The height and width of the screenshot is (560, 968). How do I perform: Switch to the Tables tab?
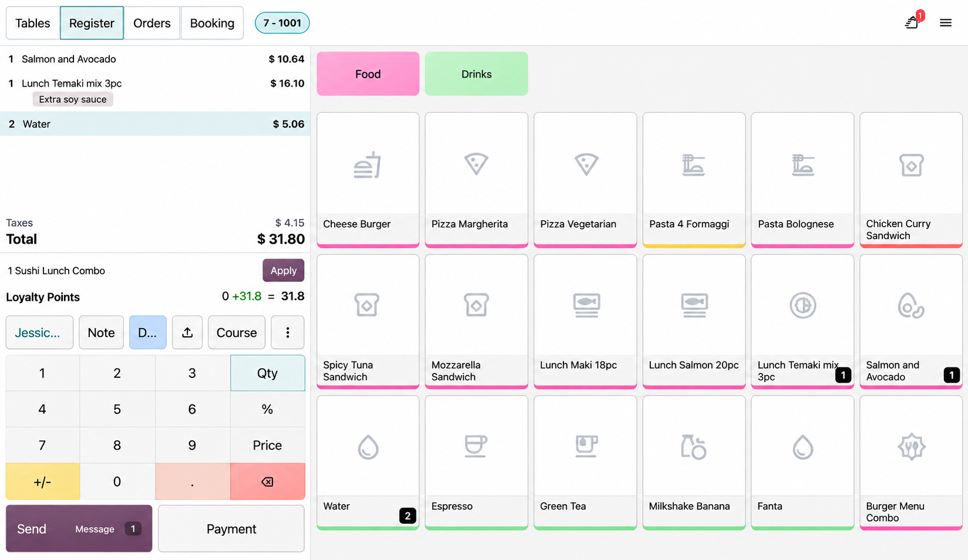pos(33,23)
